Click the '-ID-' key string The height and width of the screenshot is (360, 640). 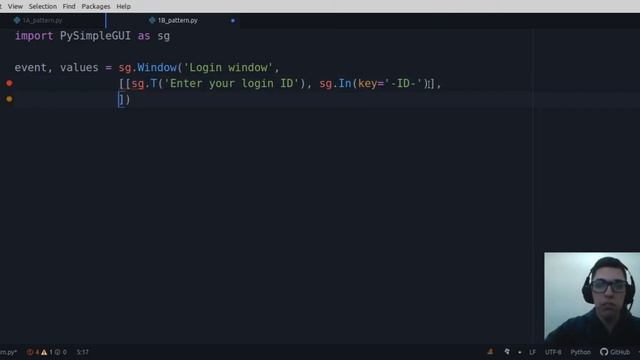point(403,83)
